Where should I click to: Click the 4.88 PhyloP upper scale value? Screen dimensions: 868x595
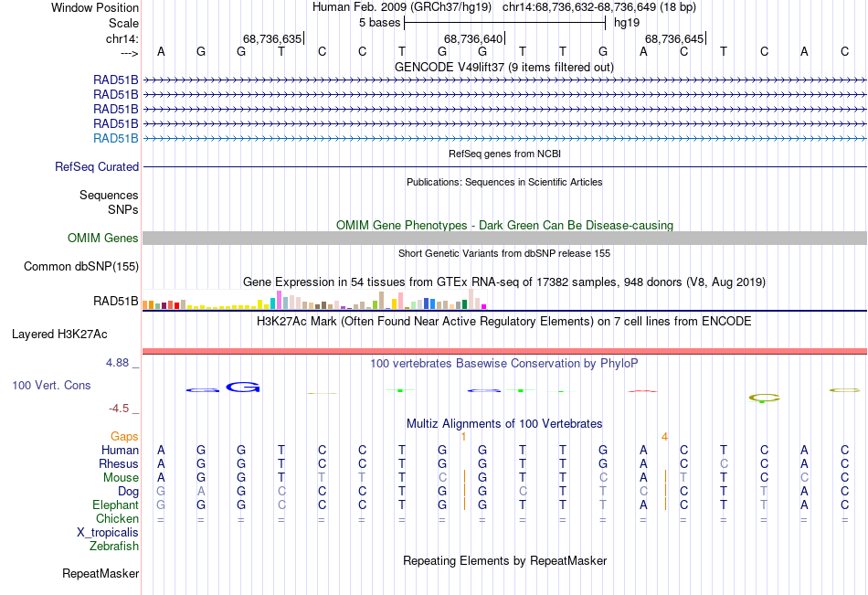[x=117, y=362]
